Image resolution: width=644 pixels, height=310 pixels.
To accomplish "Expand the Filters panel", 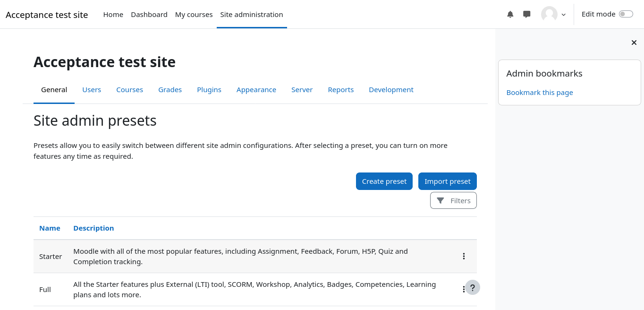I will pos(453,200).
